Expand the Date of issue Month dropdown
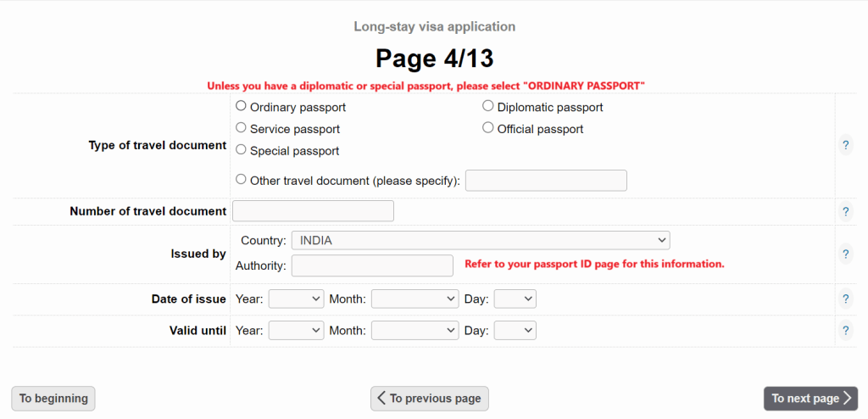The width and height of the screenshot is (868, 419). pos(415,299)
